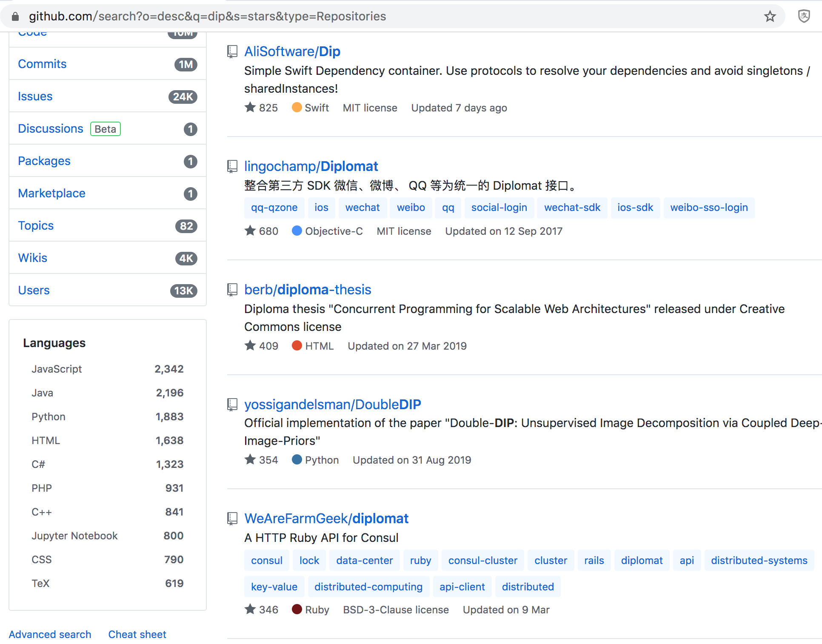Click the padlock icon in the address bar

14,17
